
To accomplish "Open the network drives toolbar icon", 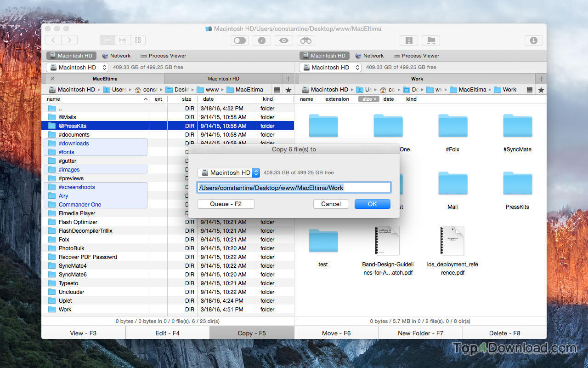I will [430, 40].
